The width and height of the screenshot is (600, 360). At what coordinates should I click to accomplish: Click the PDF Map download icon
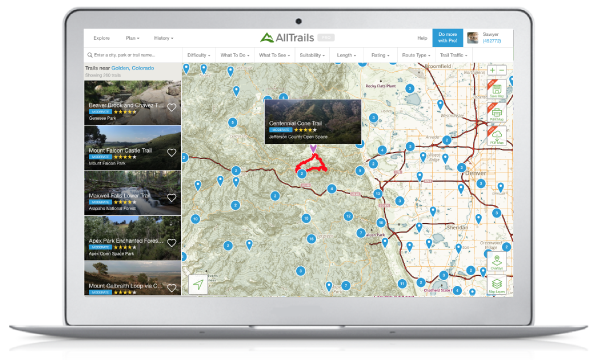(497, 136)
